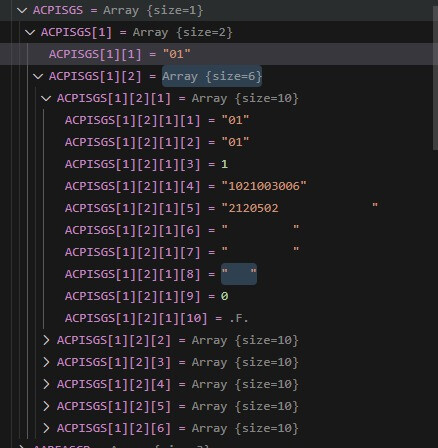Image resolution: width=438 pixels, height=448 pixels.
Task: Collapse the ACPISGS[1][2][1] array chevron
Action: pos(46,98)
